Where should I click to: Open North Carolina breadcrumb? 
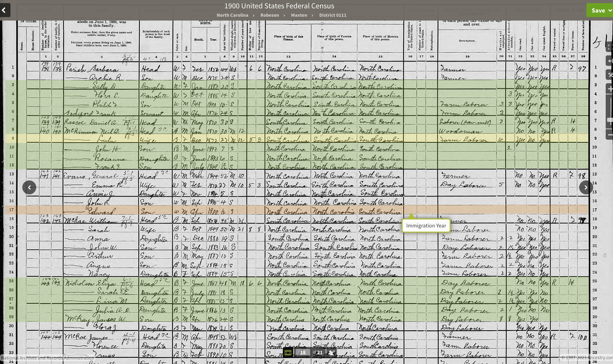coord(232,15)
